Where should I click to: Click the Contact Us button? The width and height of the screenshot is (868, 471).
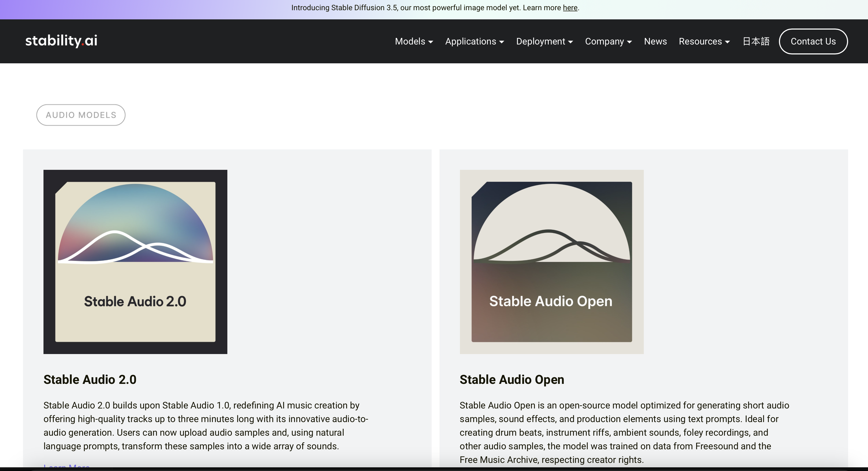(813, 41)
